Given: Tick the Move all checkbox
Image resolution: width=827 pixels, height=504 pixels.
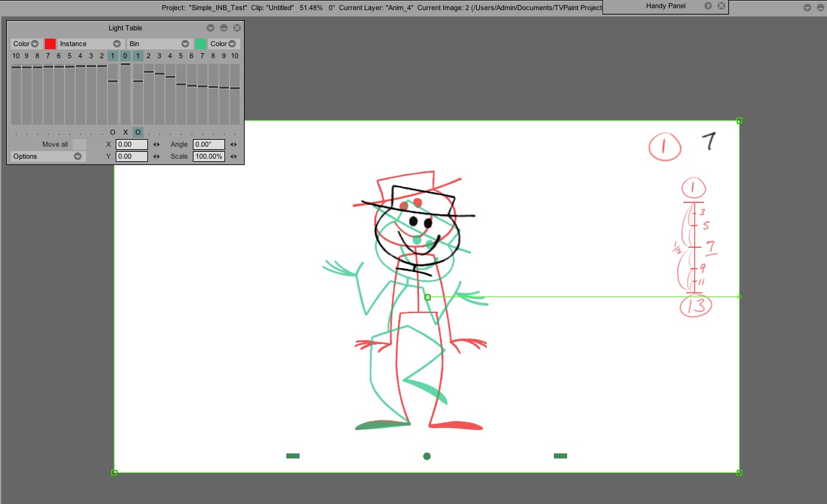Looking at the screenshot, I should 79,144.
